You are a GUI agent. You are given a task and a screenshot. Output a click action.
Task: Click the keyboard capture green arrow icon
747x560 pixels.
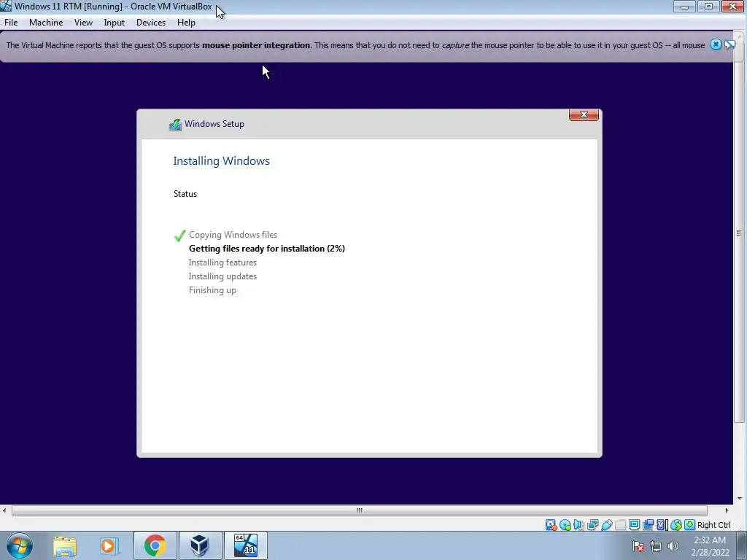click(x=689, y=525)
